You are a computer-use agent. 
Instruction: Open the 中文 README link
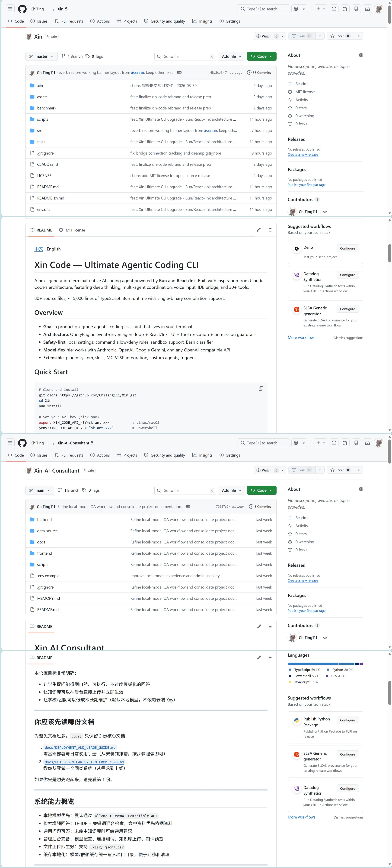pos(39,249)
